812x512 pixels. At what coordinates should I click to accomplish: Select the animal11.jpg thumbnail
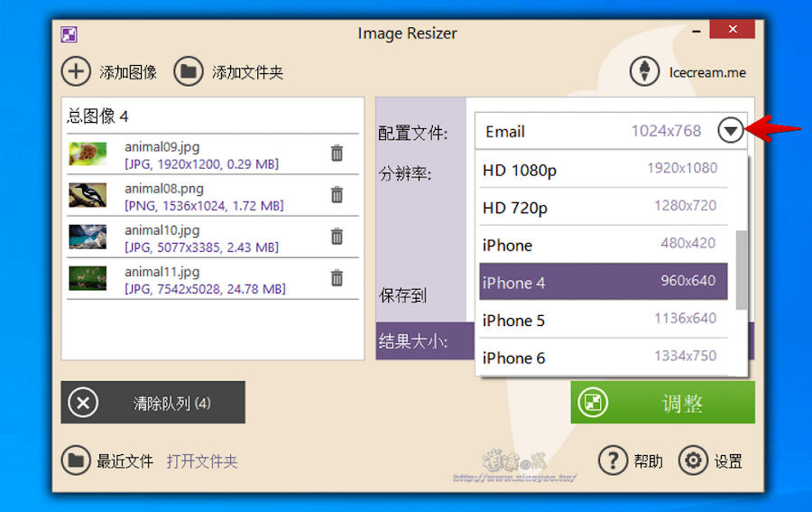88,278
